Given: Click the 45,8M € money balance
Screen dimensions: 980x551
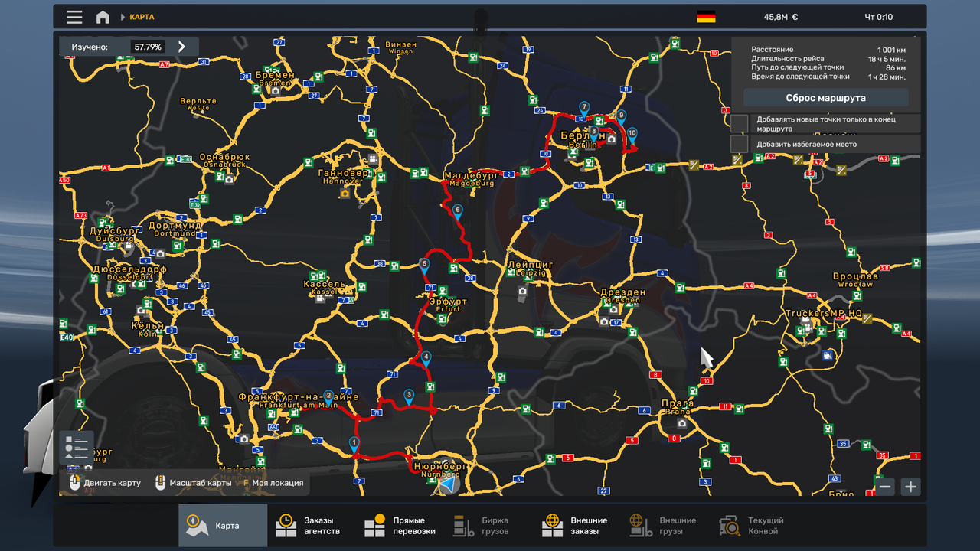Looking at the screenshot, I should tap(781, 17).
